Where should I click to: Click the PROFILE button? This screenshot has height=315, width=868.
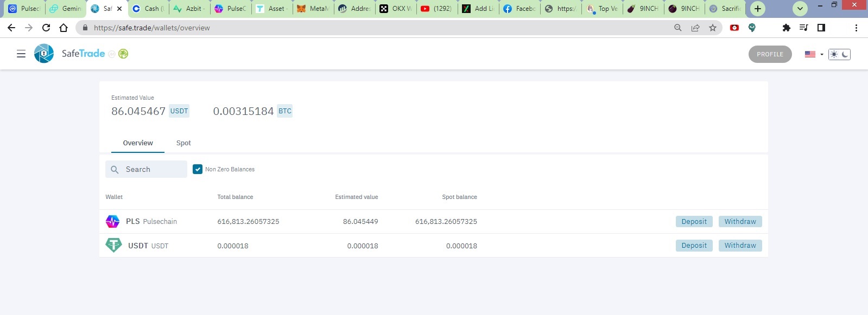[770, 54]
